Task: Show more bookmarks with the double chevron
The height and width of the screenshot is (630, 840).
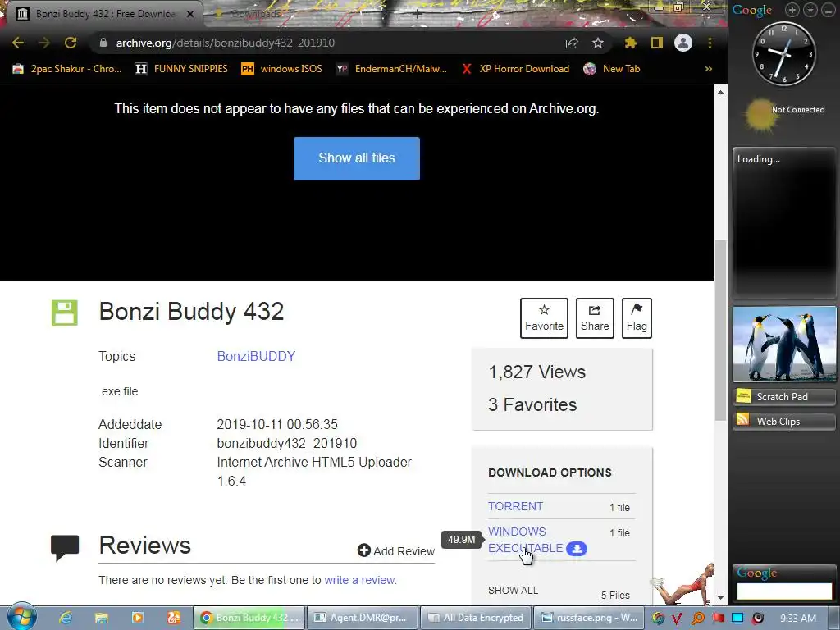Action: point(708,69)
